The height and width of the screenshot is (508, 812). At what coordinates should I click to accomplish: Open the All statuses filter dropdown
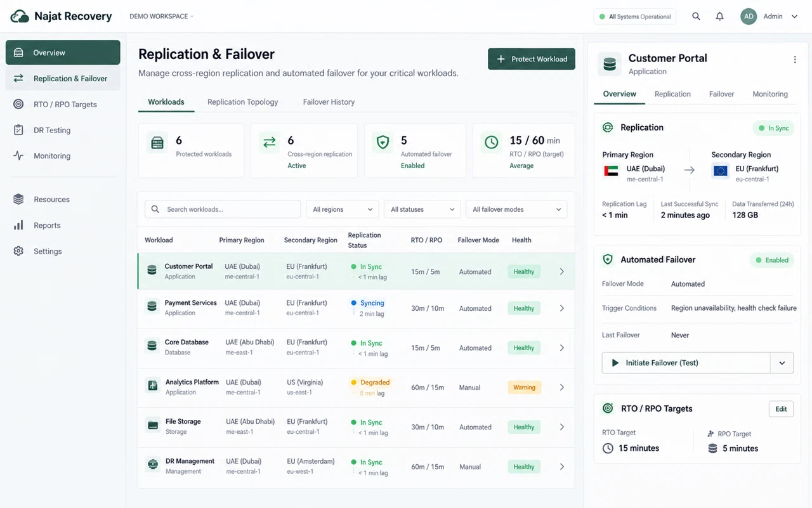pos(422,209)
